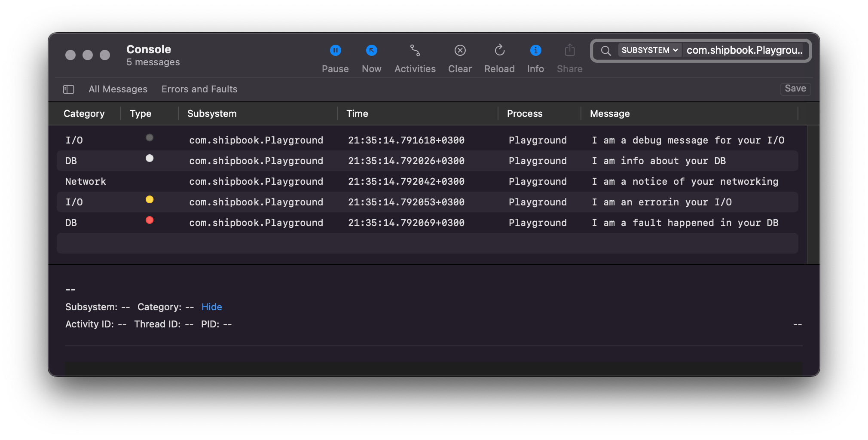Hide the details pane via Hide link
This screenshot has width=868, height=440.
tap(212, 307)
